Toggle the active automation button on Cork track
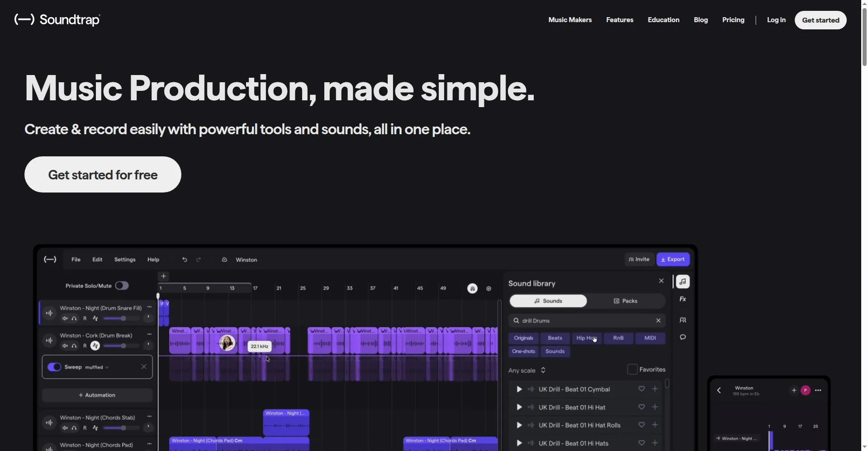Screen dimensions: 868x451 coord(95,346)
